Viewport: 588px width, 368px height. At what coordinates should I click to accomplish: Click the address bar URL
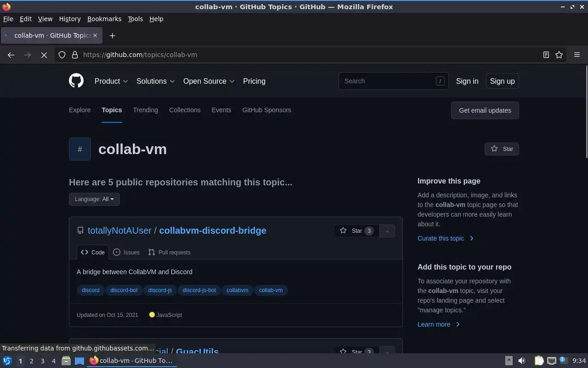click(x=140, y=55)
